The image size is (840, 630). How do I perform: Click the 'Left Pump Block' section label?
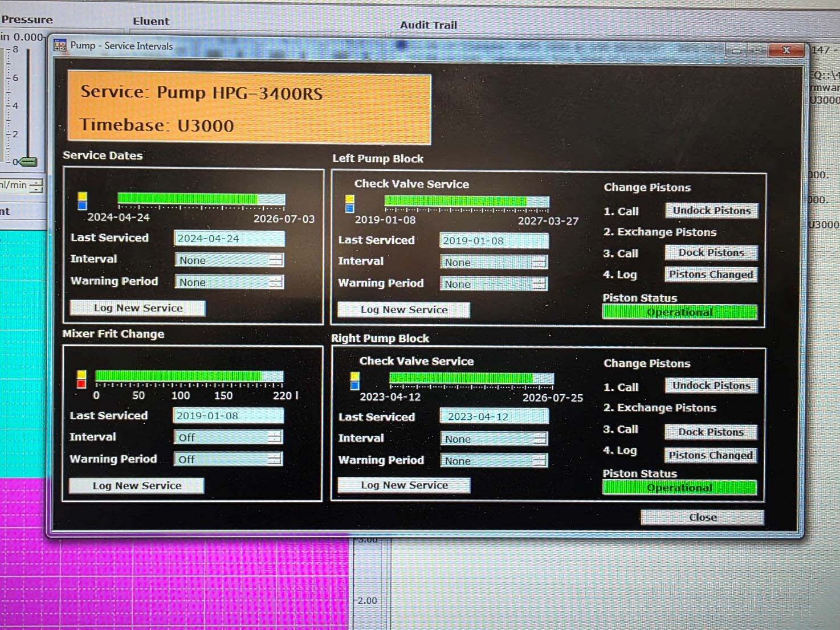click(x=378, y=159)
